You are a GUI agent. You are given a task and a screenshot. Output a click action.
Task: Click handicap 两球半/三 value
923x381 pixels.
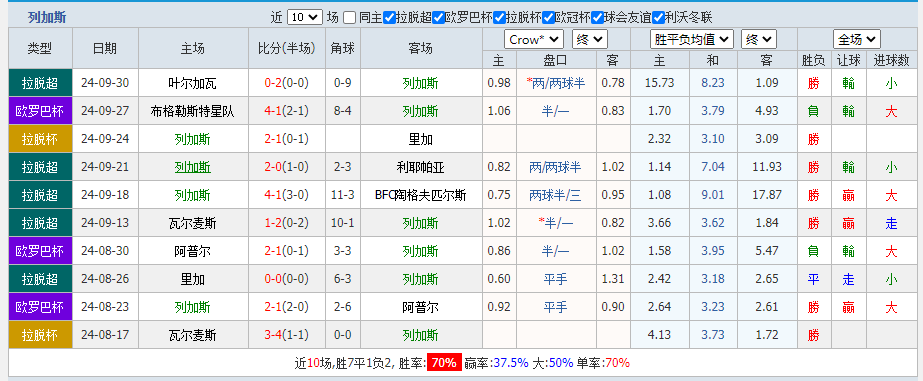pyautogui.click(x=556, y=195)
